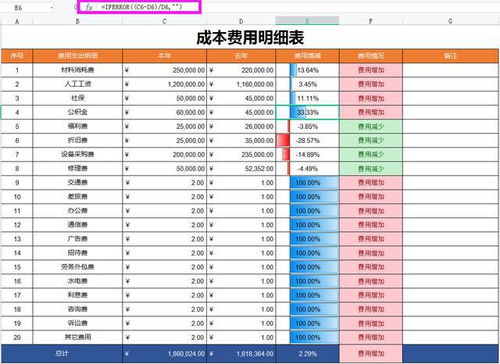Select the 1,200,000.00 amount cell
The width and height of the screenshot is (500, 364).
[164, 84]
